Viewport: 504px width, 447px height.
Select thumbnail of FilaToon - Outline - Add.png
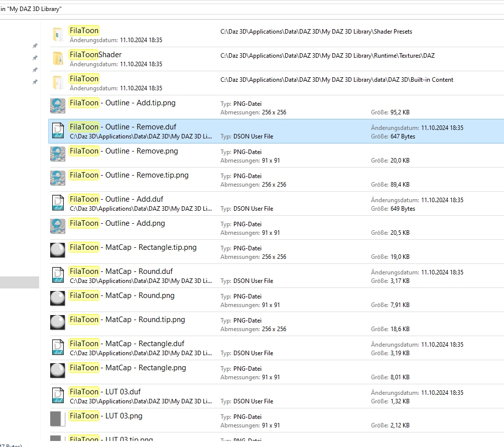point(58,227)
